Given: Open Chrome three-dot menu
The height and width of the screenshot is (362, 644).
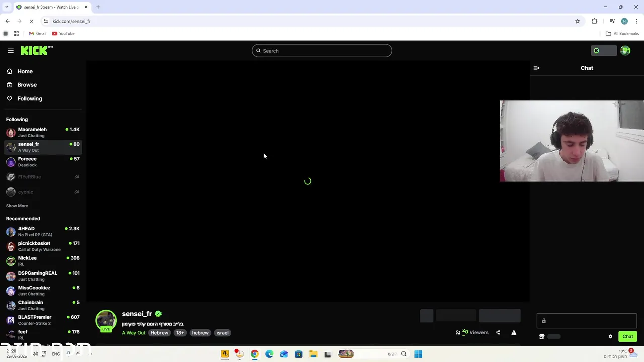Looking at the screenshot, I should pos(636,21).
